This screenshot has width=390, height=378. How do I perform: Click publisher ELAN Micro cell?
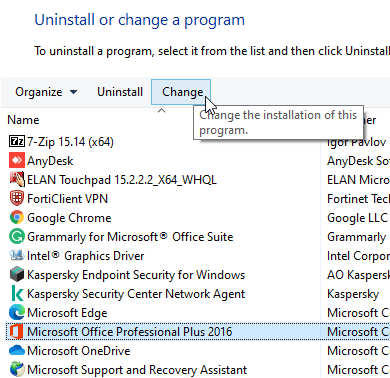[x=358, y=180]
